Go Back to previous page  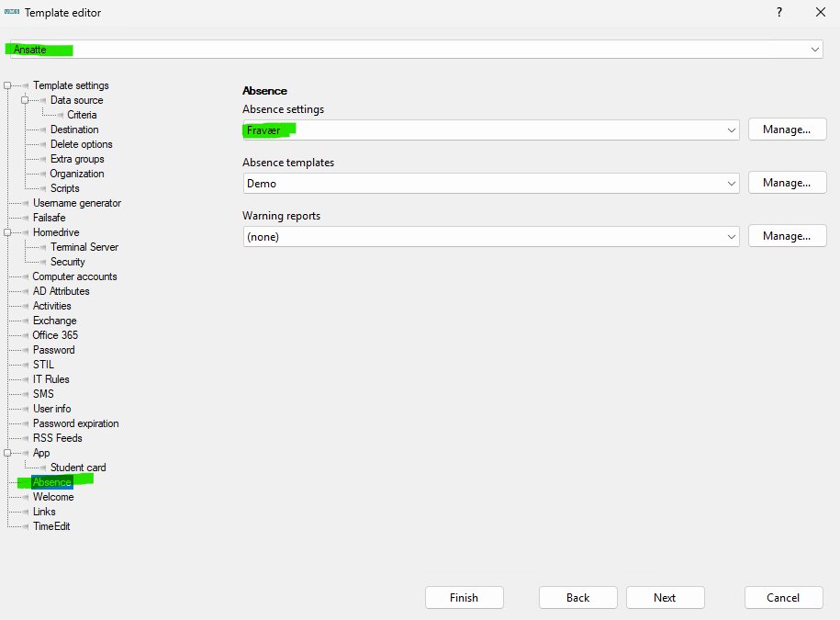(577, 597)
